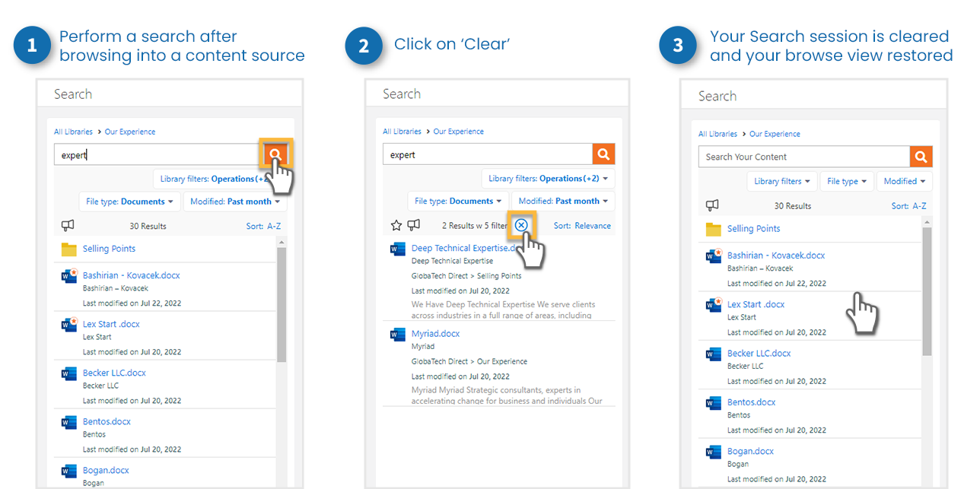This screenshot has height=489, width=980.
Task: Click Word icon of Bentos.docx in panel 1
Action: [69, 422]
